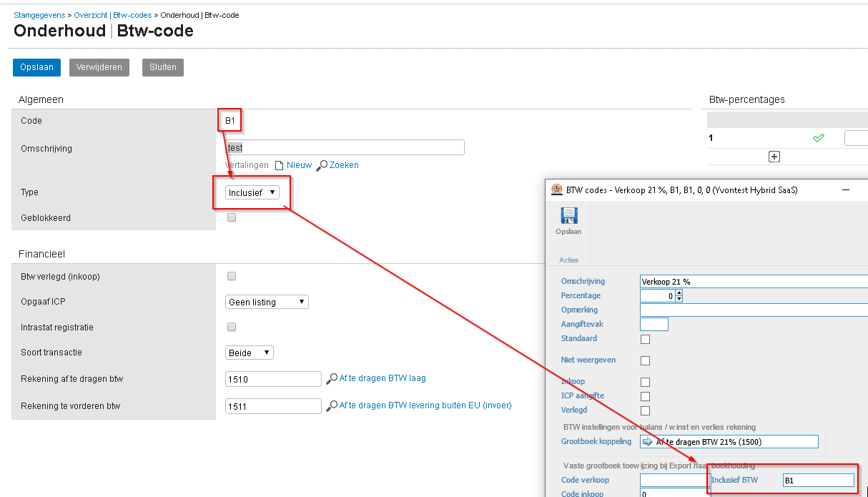868x497 pixels.
Task: Open Soort transactie dropdown showing Beide
Action: click(249, 353)
